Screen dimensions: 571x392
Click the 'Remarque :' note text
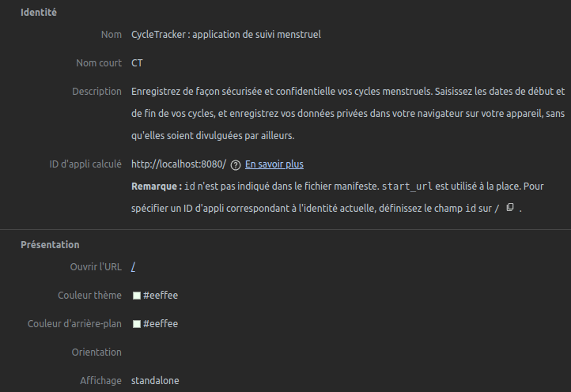(x=156, y=187)
